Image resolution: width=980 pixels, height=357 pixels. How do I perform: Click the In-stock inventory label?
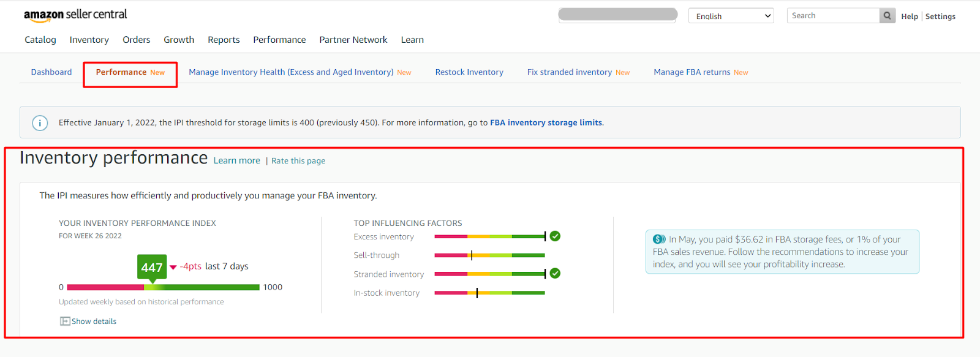(386, 293)
